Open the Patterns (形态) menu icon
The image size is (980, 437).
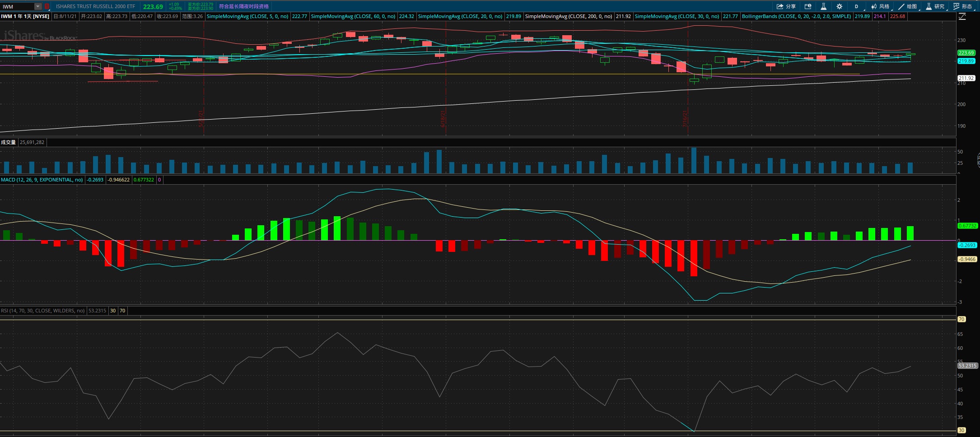pos(957,6)
